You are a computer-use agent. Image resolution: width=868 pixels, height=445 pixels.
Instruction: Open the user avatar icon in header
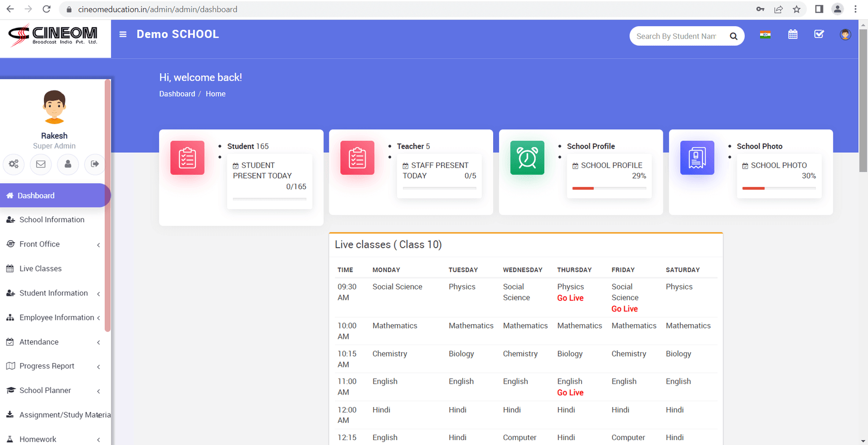845,35
